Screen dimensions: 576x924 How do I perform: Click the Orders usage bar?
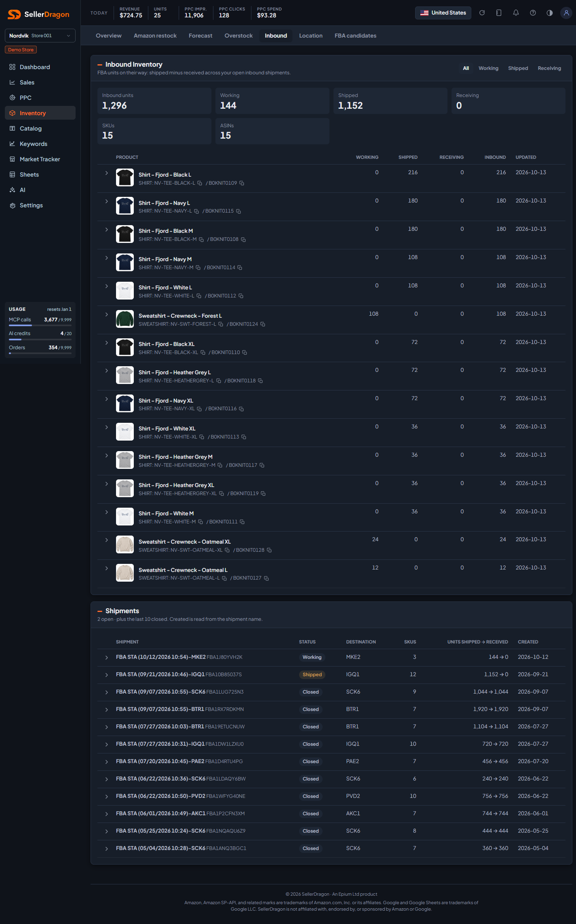[x=40, y=353]
